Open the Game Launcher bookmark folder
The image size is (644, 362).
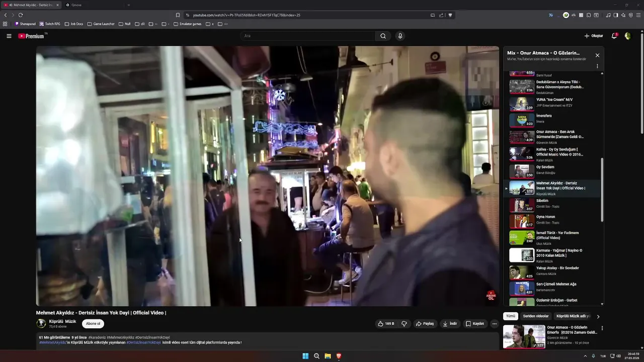[101, 24]
